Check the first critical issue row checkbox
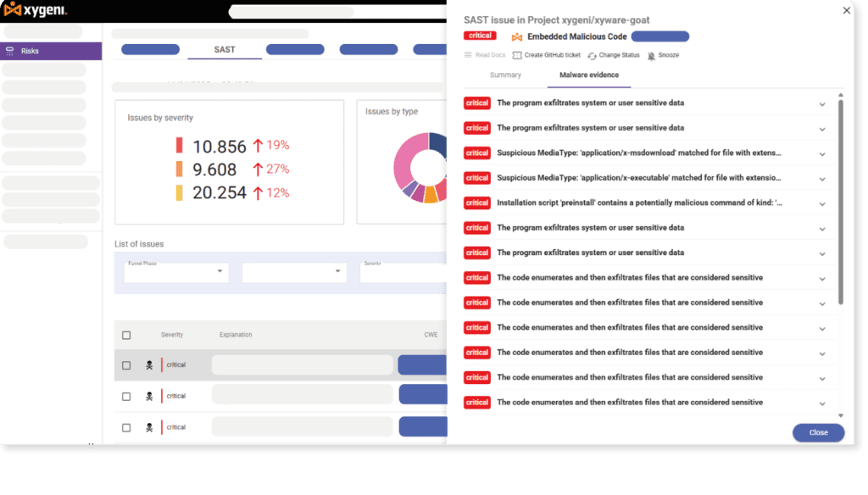This screenshot has width=868, height=495. [x=126, y=365]
